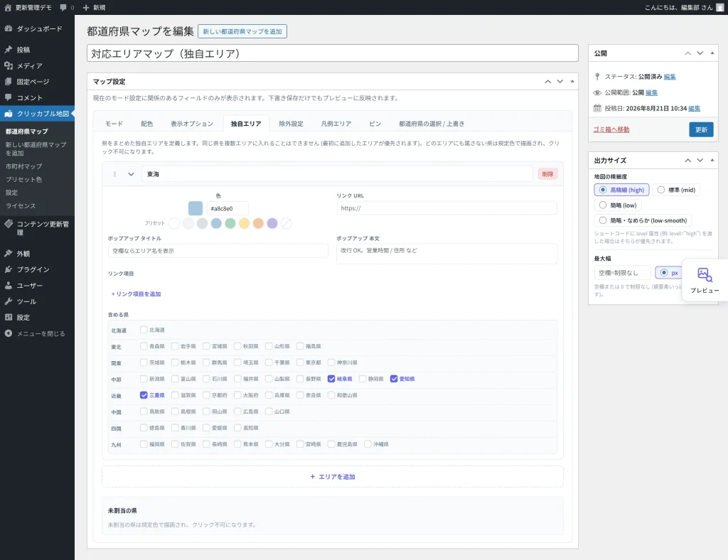This screenshot has height=560, width=728.
Task: Open the プレビュー preview image icon
Action: [x=705, y=274]
